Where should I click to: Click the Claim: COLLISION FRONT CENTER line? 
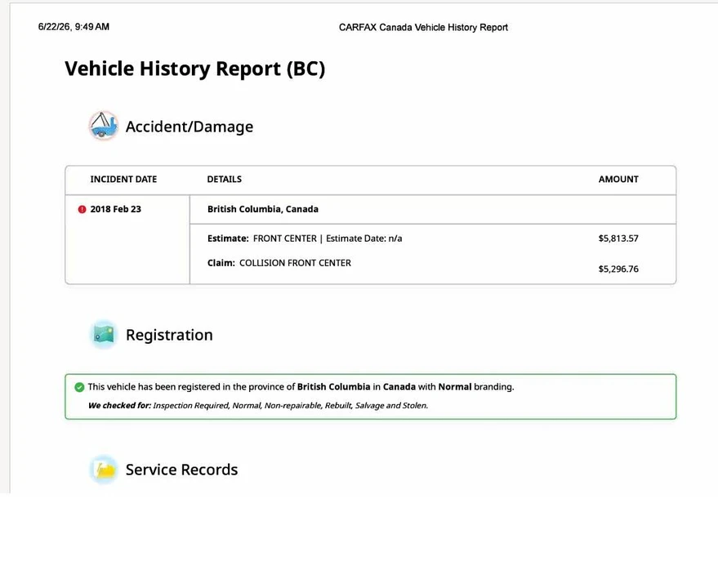tap(279, 263)
